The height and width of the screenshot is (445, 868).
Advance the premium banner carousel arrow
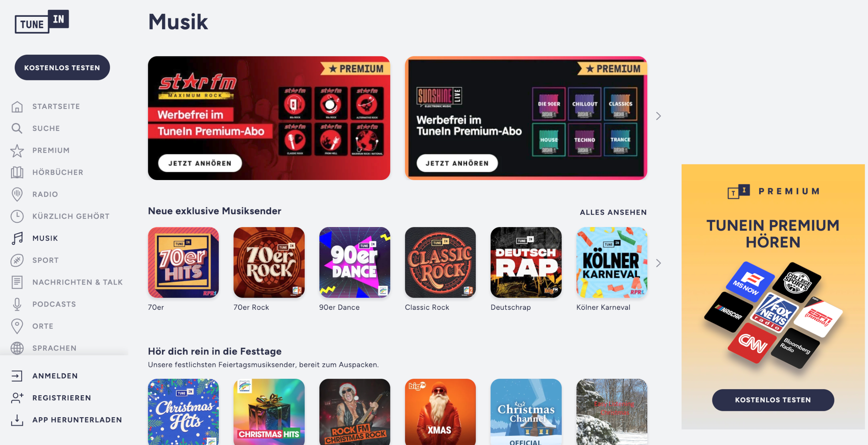(x=659, y=116)
